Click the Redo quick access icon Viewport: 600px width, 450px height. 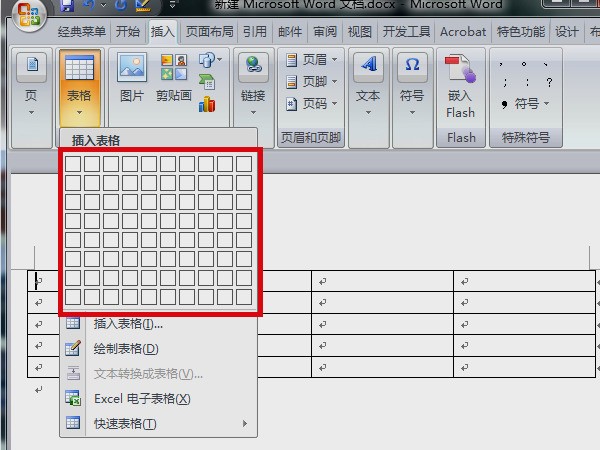click(121, 5)
